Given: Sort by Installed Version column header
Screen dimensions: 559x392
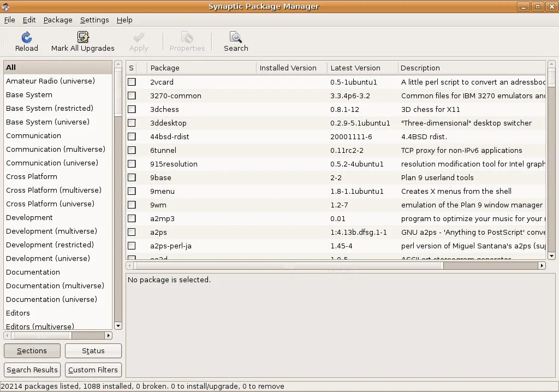Looking at the screenshot, I should (x=292, y=68).
